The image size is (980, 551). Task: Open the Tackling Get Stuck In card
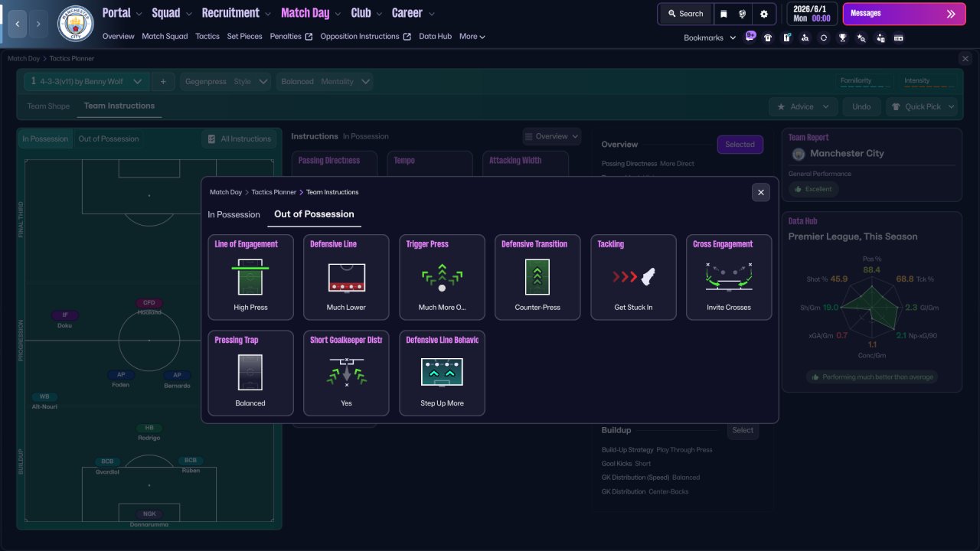(x=633, y=277)
